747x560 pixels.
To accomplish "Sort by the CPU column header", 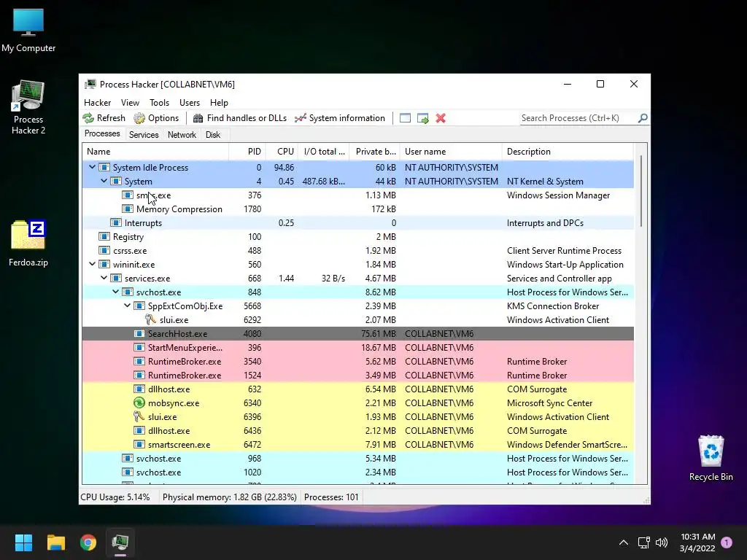I will [x=282, y=152].
